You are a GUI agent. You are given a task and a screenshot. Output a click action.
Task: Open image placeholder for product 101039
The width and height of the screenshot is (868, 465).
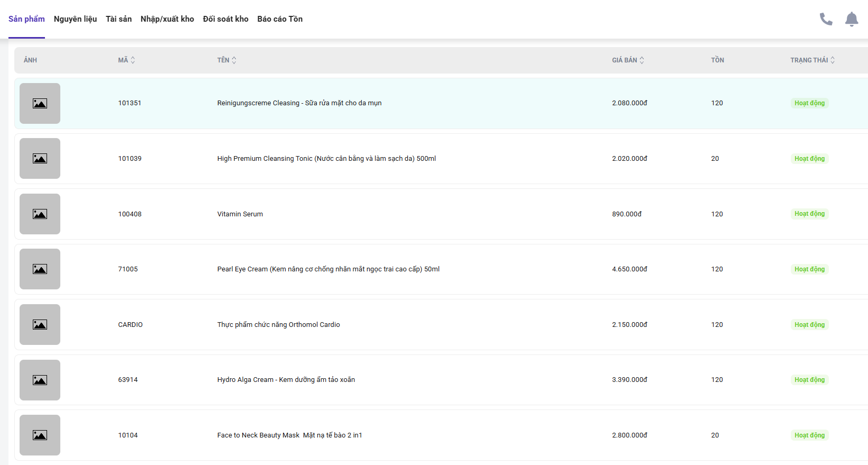[40, 159]
